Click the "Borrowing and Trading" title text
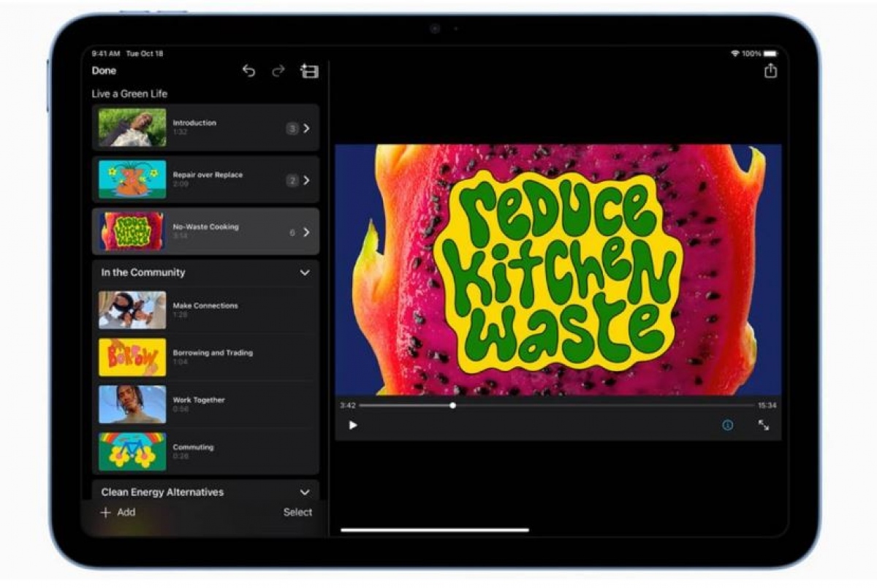 213,353
